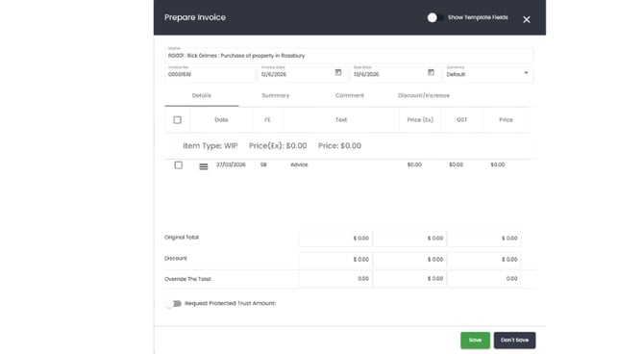Viewport: 644px width, 354px height.
Task: Click the last Override The Total field
Action: tap(484, 279)
